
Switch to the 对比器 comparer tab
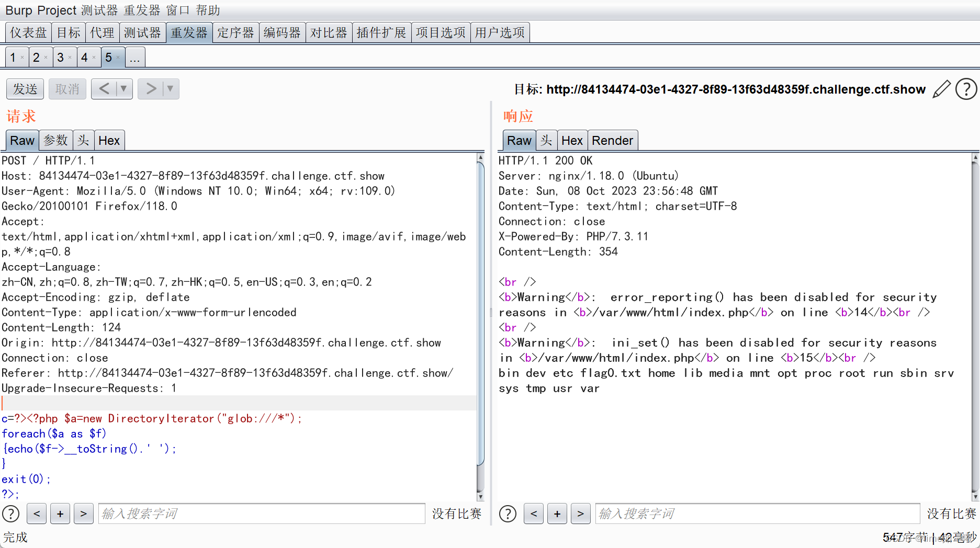pyautogui.click(x=329, y=32)
